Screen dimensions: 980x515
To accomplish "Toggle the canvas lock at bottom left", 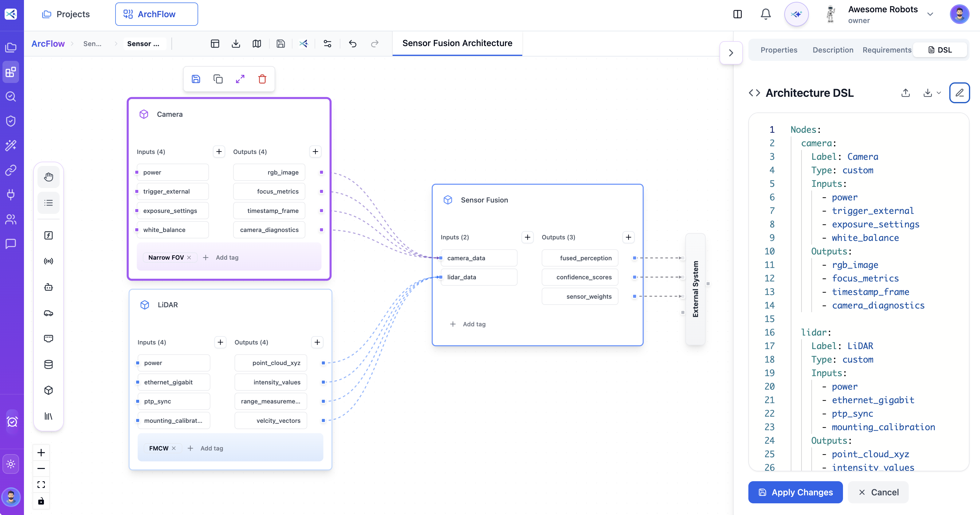I will point(41,501).
